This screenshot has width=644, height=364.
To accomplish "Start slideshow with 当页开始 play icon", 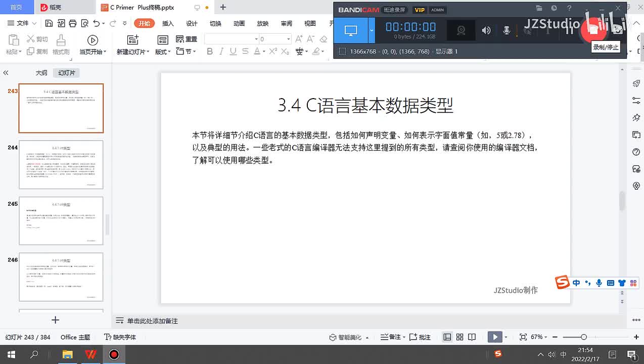I will 93,40.
